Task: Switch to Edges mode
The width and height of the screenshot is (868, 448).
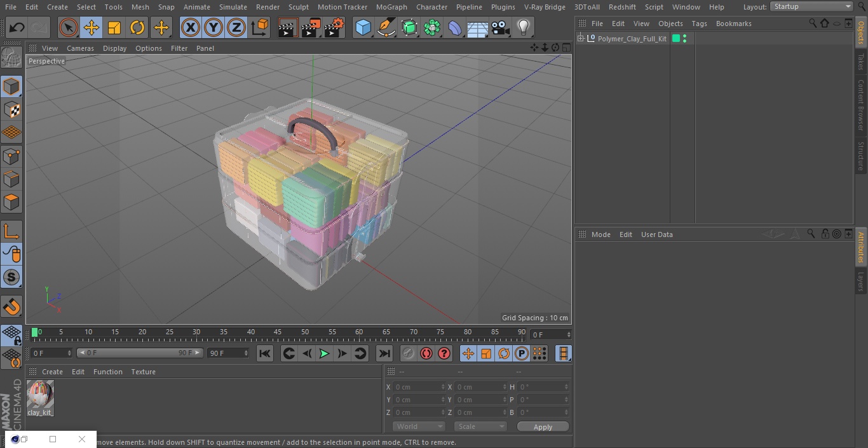Action: click(11, 179)
